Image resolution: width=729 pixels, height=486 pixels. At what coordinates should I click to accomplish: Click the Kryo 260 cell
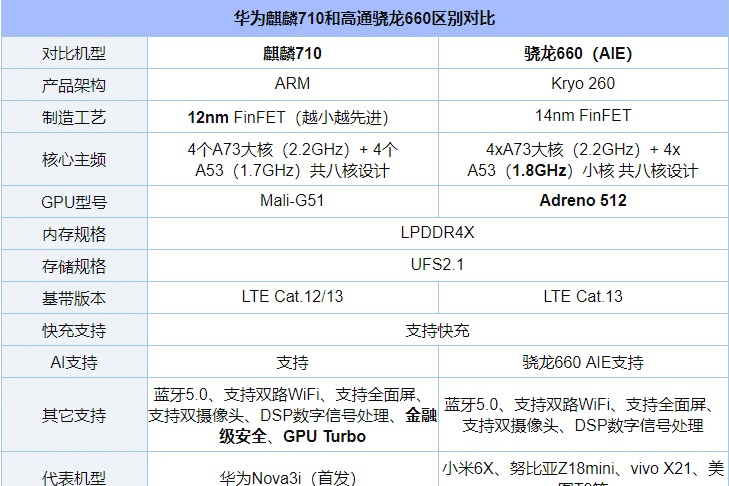pos(583,84)
